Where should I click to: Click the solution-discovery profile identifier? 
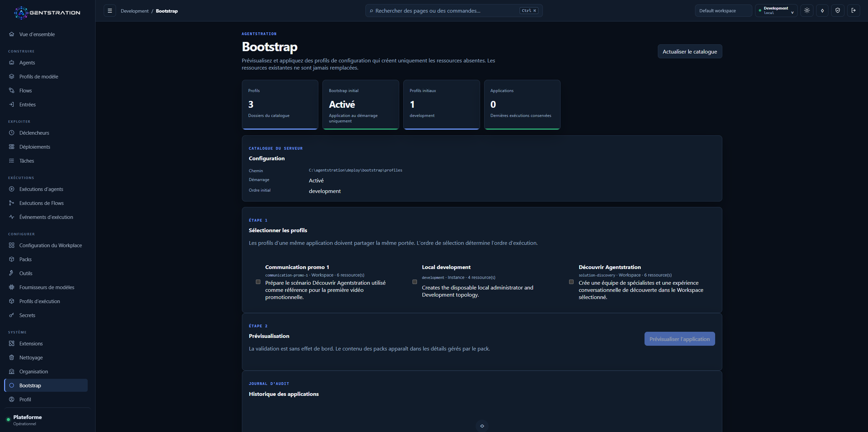coord(597,275)
